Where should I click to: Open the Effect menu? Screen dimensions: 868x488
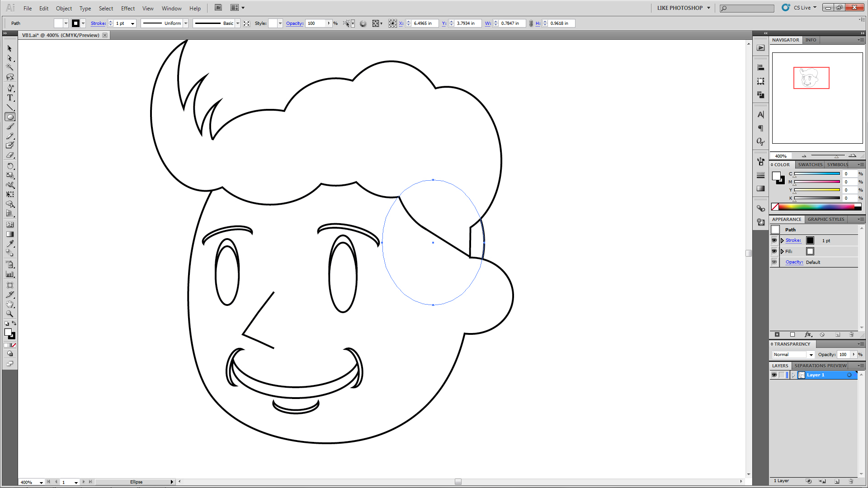click(127, 8)
